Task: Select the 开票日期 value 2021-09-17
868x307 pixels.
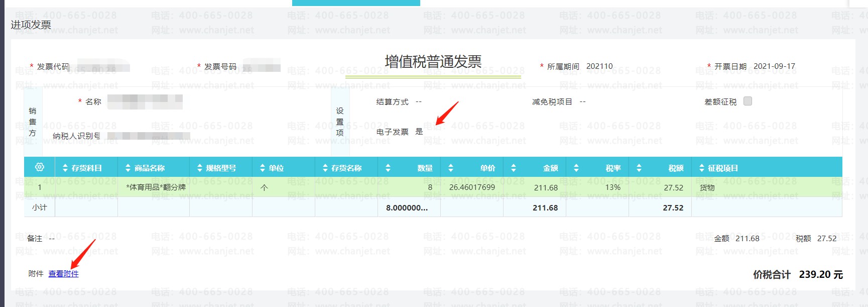Action: click(x=774, y=66)
